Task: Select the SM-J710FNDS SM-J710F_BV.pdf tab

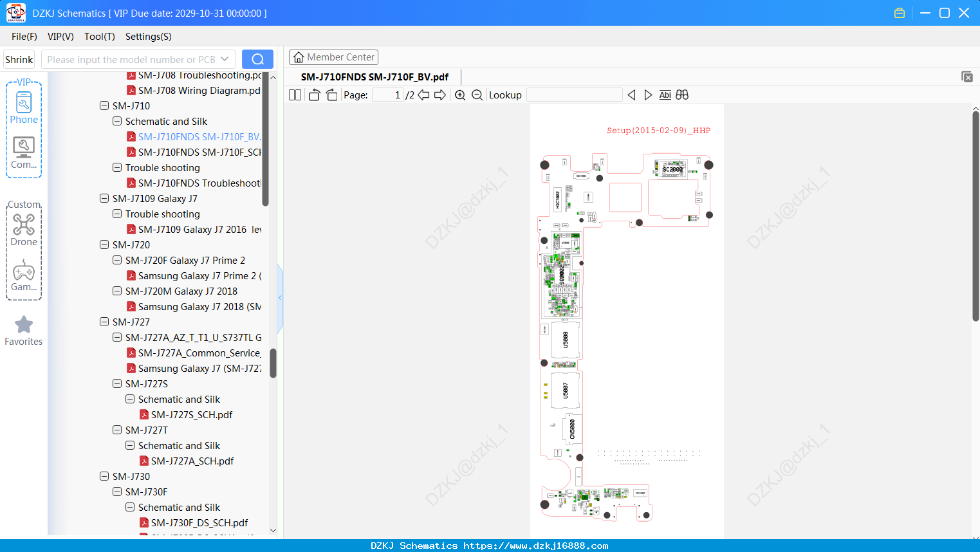Action: coord(375,77)
